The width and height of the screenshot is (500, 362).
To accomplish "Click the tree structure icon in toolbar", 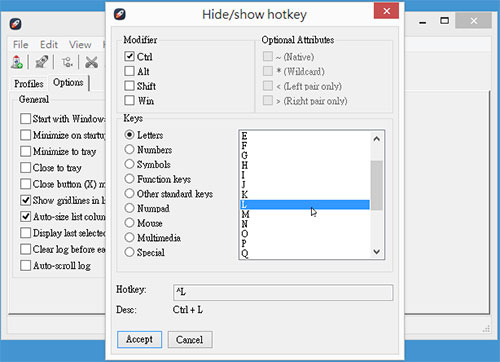I will pyautogui.click(x=67, y=62).
